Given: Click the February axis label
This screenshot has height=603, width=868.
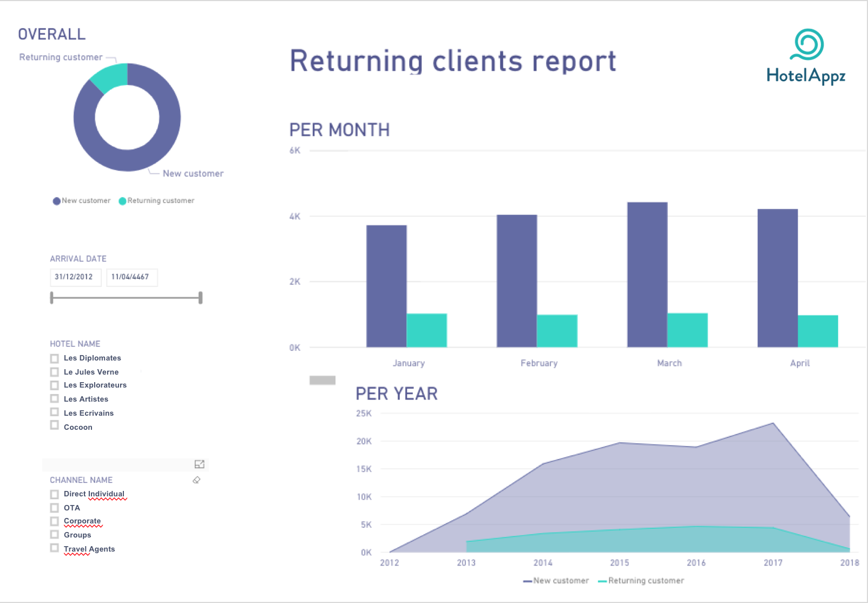Looking at the screenshot, I should point(539,363).
